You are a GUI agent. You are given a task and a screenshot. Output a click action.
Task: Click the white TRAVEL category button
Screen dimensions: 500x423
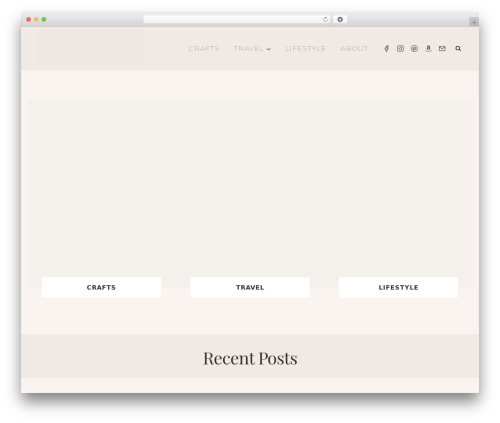250,287
